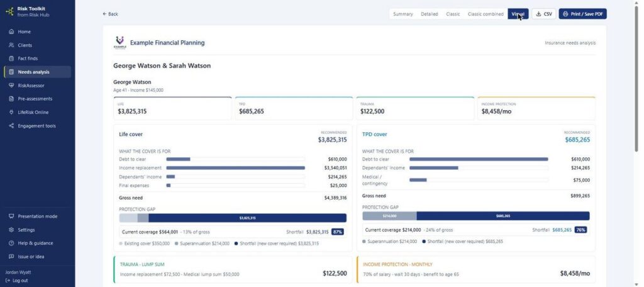The height and width of the screenshot is (287, 644).
Task: Switch to the Summary view tab
Action: (x=403, y=14)
